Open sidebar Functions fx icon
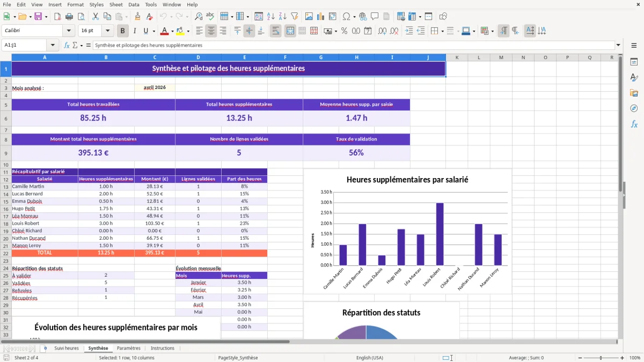This screenshot has height=362, width=644. pyautogui.click(x=634, y=124)
